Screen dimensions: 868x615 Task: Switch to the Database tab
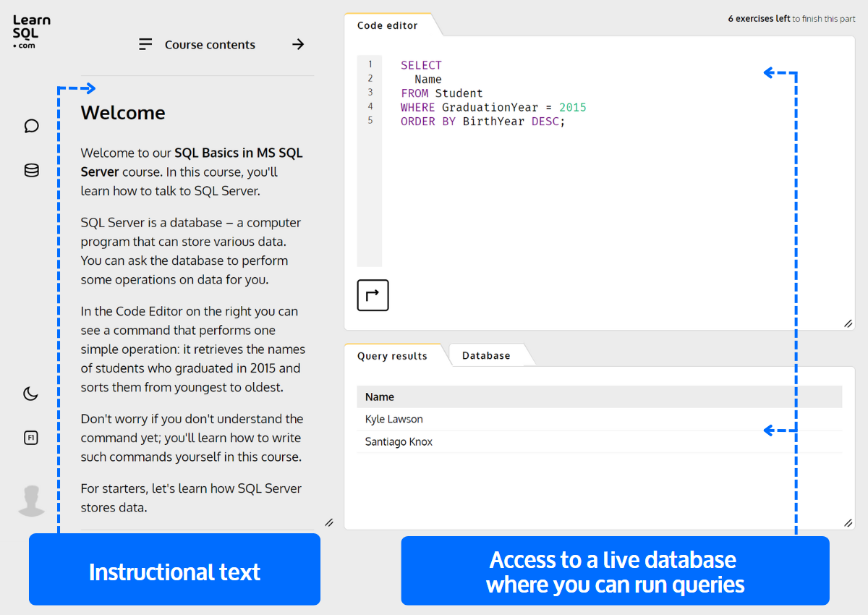click(486, 355)
